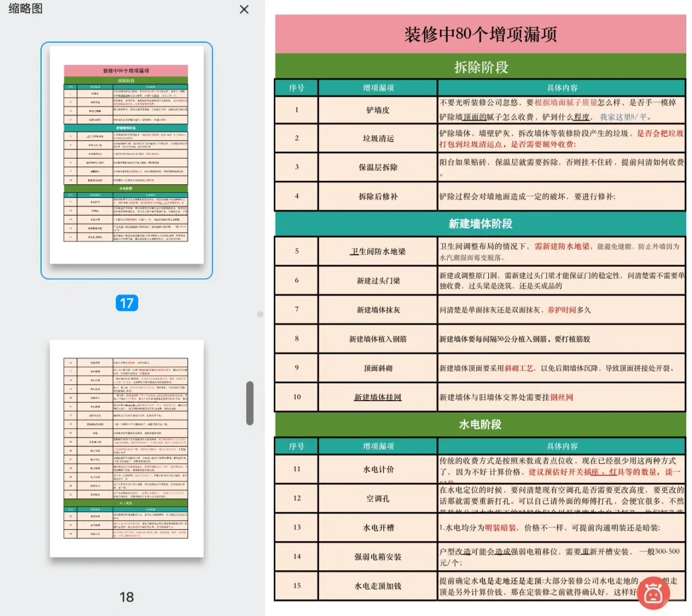The height and width of the screenshot is (616, 692).
Task: Select the 水电开槽 cell in row 13
Action: (376, 528)
